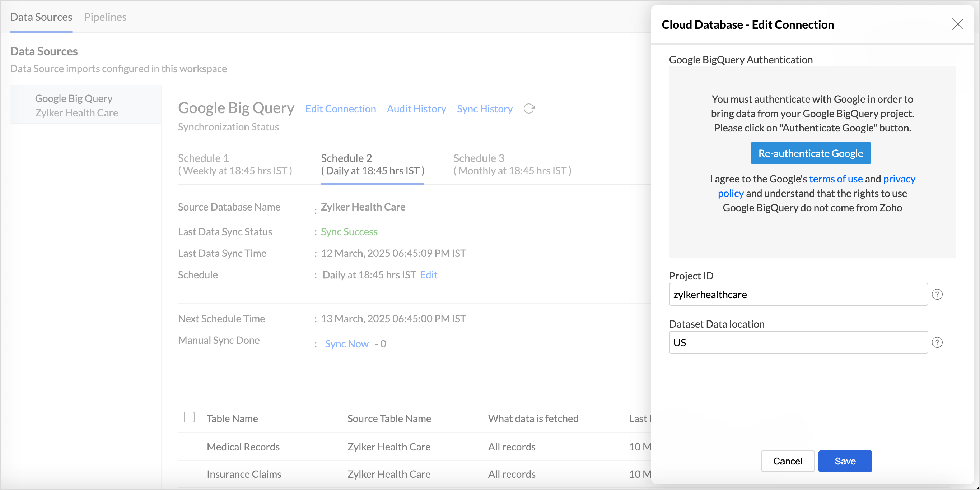Select the Schedule 1 weekly tab
Image resolution: width=980 pixels, height=490 pixels.
pyautogui.click(x=235, y=164)
